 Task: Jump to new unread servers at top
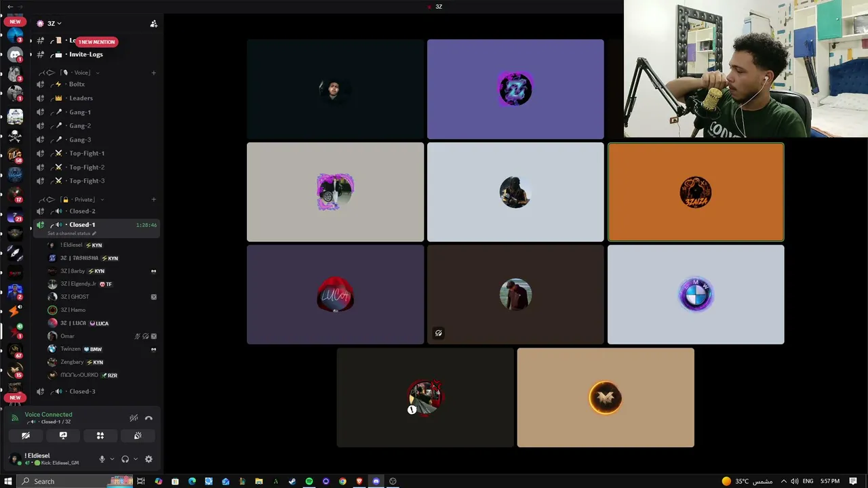[x=15, y=22]
